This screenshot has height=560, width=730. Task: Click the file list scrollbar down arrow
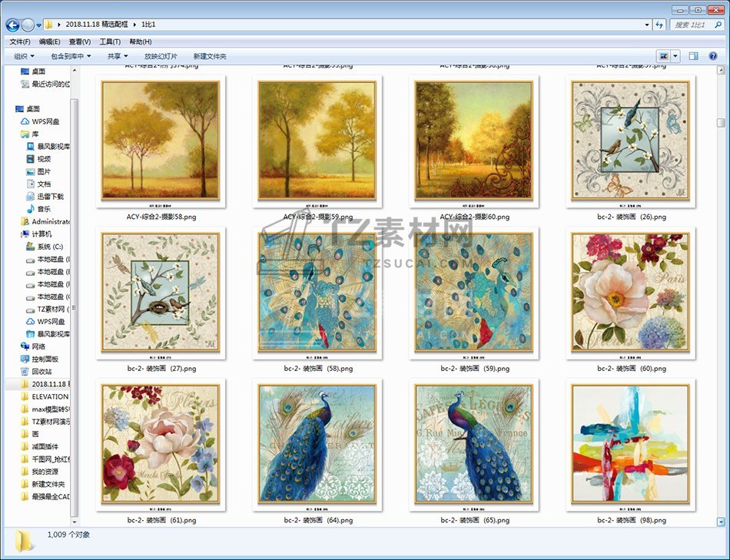pyautogui.click(x=721, y=522)
